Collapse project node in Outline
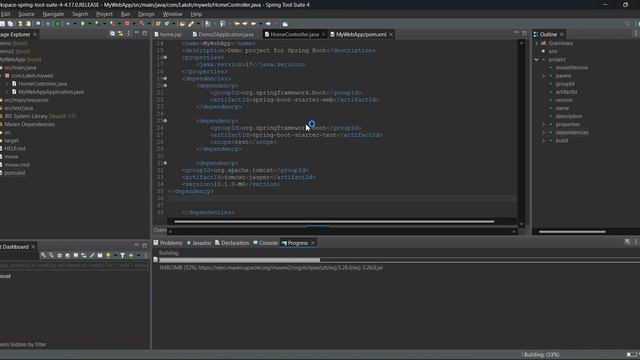640x360 pixels. point(536,60)
